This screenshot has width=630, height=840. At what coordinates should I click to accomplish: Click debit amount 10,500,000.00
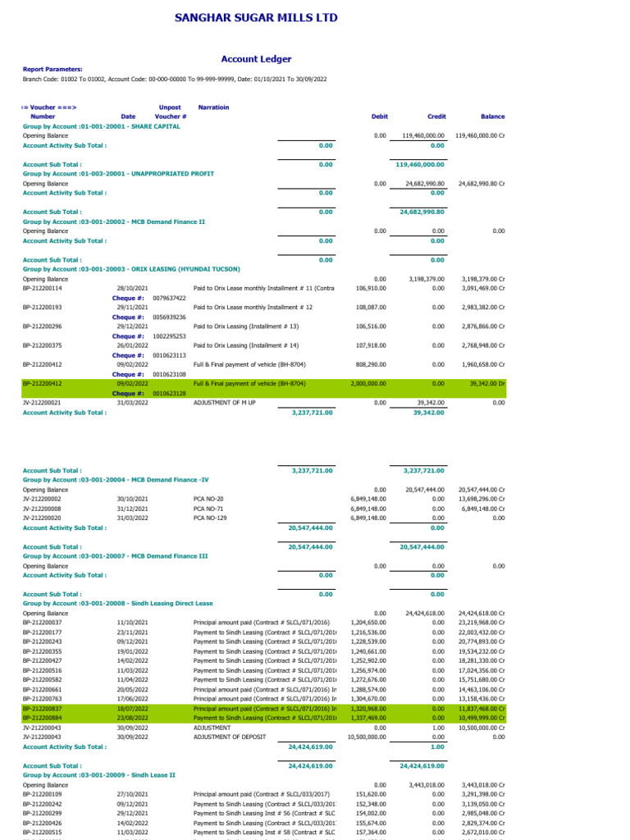[367, 737]
